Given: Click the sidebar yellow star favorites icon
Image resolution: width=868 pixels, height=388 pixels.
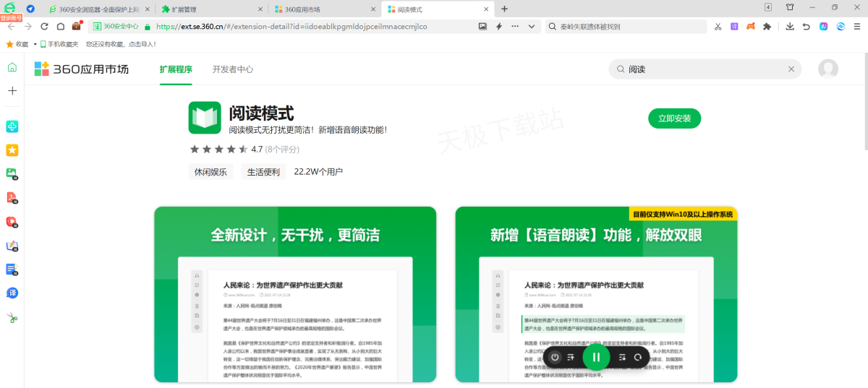Looking at the screenshot, I should click(x=12, y=150).
